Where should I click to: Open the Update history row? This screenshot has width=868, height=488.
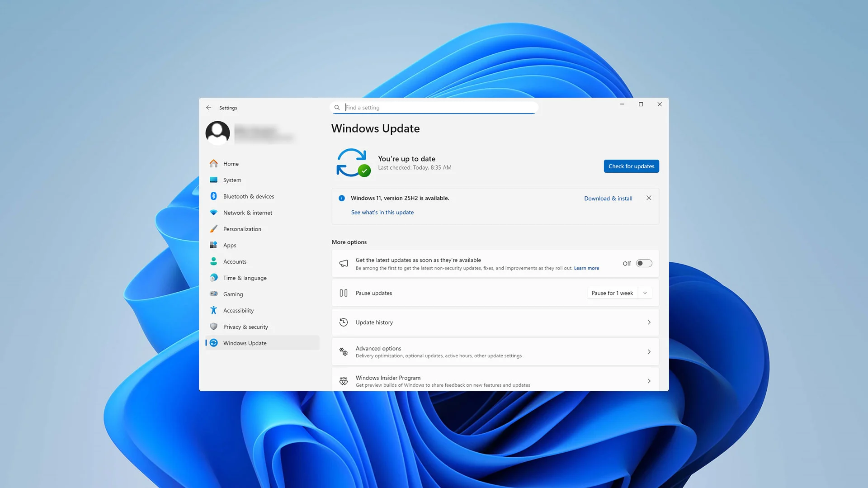click(x=495, y=322)
